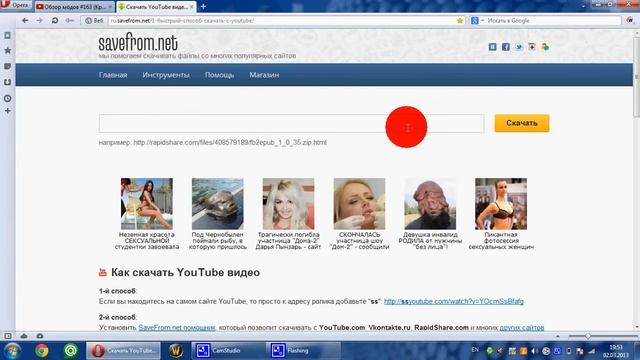Screen dimensions: 640x360
Task: Open the 'Девушка инвалид' ad thumbnail
Action: coord(430,203)
